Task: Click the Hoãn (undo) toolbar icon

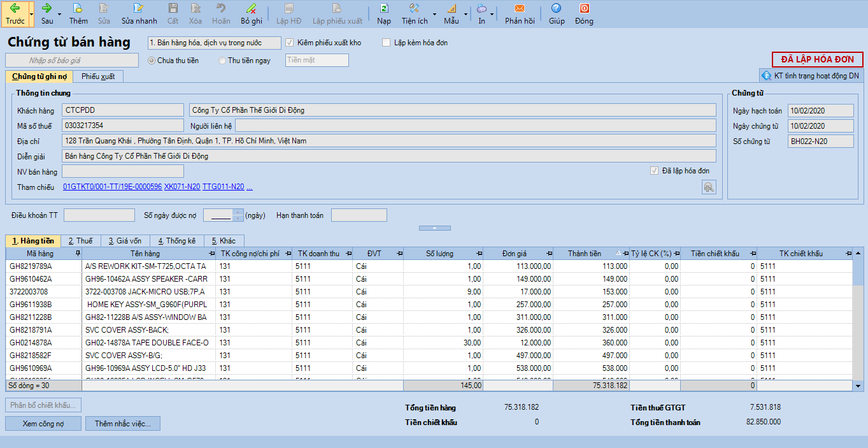Action: coord(221,13)
